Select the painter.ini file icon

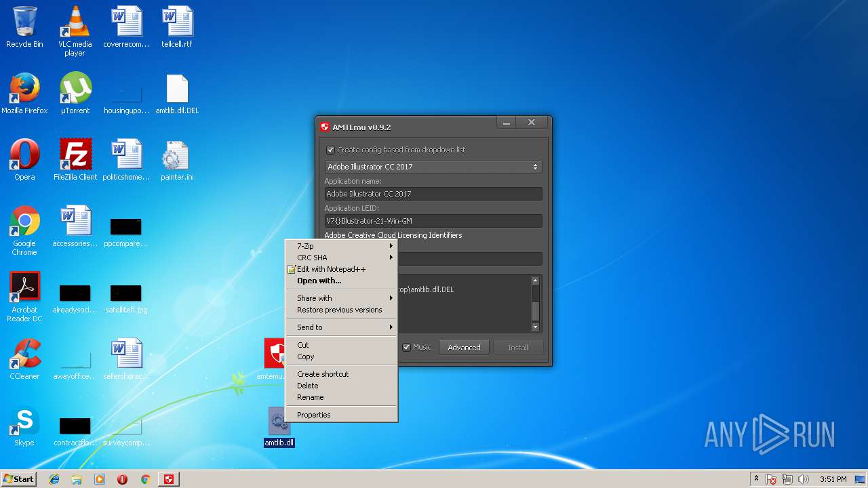pos(177,160)
